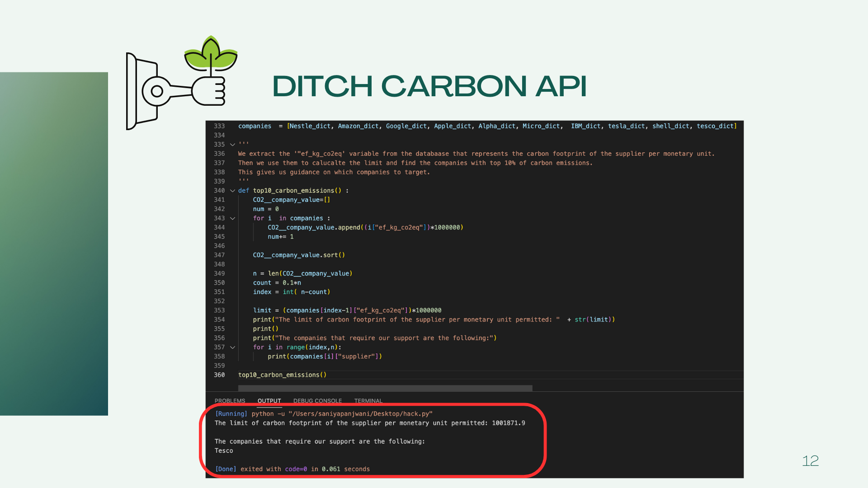Switch to the PROBLEMS tab
This screenshot has height=488, width=868.
click(230, 401)
